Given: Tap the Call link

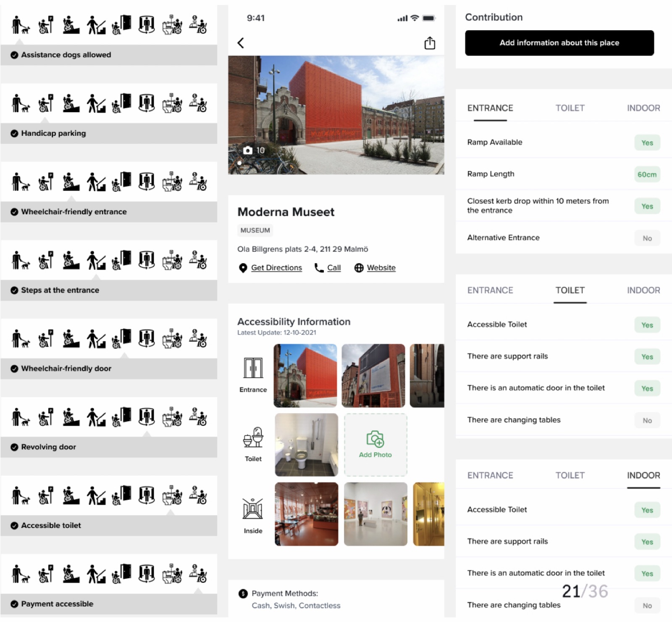Looking at the screenshot, I should (x=334, y=268).
